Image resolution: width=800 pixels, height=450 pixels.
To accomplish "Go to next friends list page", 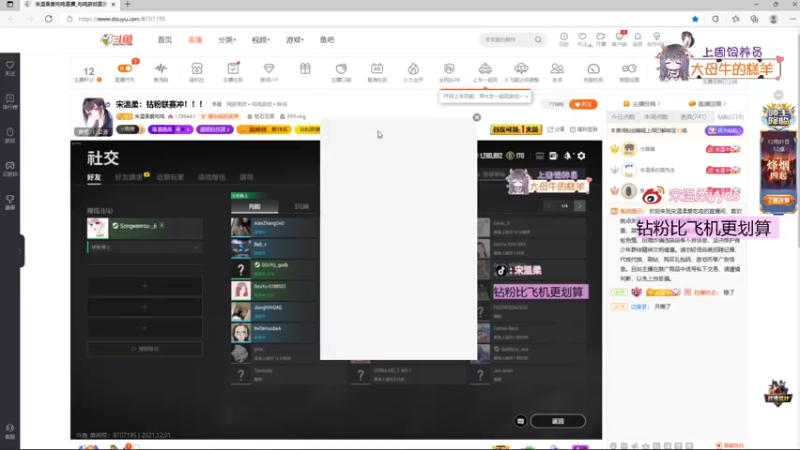I will (580, 206).
